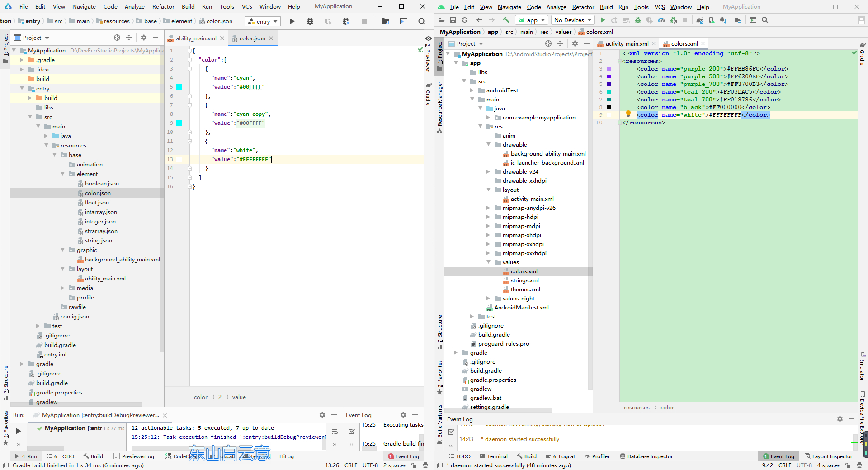
Task: Toggle the Previewer tool window in DevEco
Action: tap(428, 55)
